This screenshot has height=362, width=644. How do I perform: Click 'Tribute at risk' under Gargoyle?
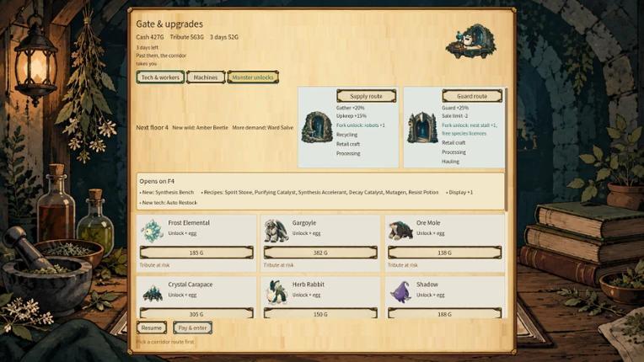coord(278,265)
